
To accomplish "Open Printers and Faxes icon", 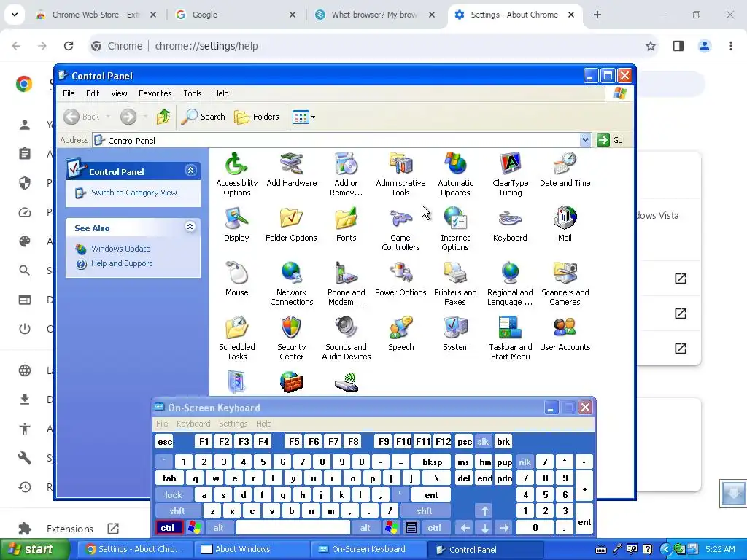I will tap(455, 284).
